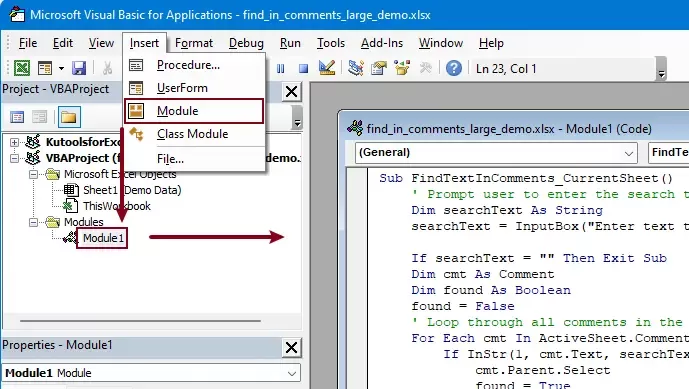Open Object Browser toolbar icon

click(402, 68)
